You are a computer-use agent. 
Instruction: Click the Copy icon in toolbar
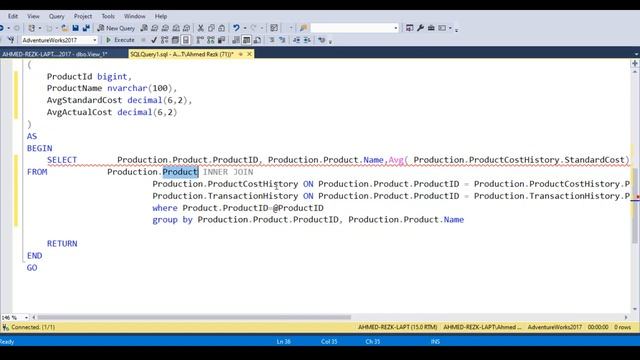click(211, 28)
